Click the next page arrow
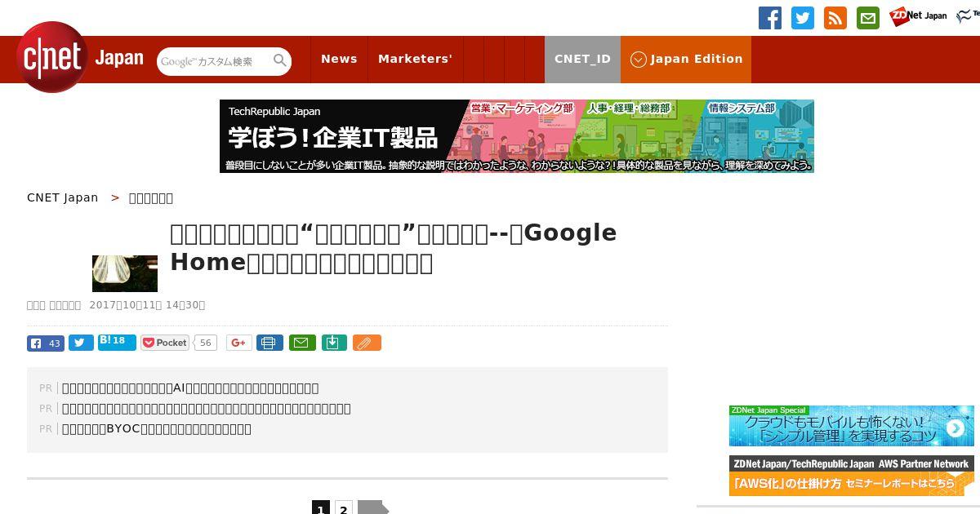980x514 pixels. point(373,508)
